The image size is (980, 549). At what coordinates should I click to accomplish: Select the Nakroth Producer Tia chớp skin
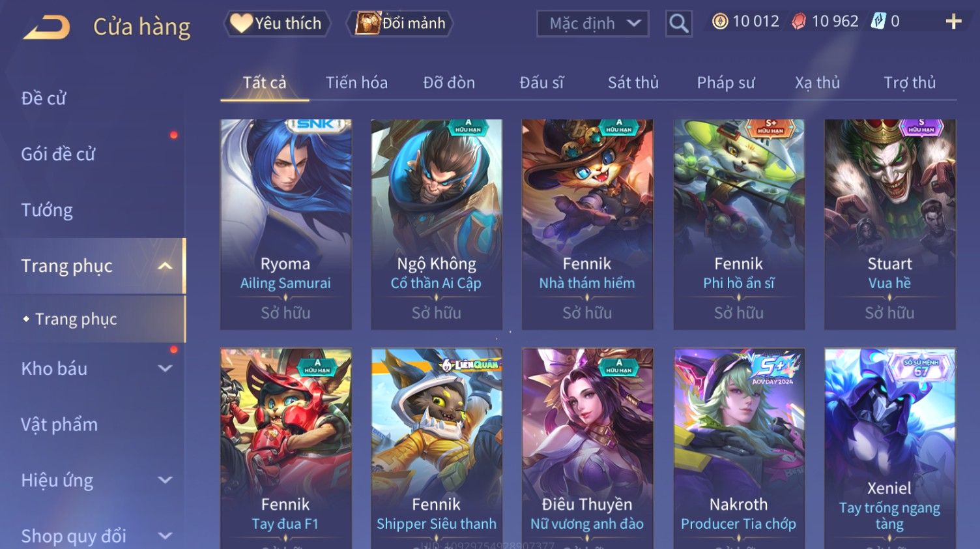coord(738,449)
